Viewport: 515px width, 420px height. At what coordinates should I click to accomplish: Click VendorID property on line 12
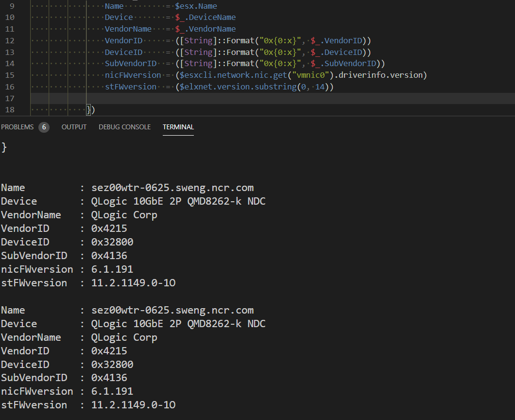pyautogui.click(x=123, y=40)
